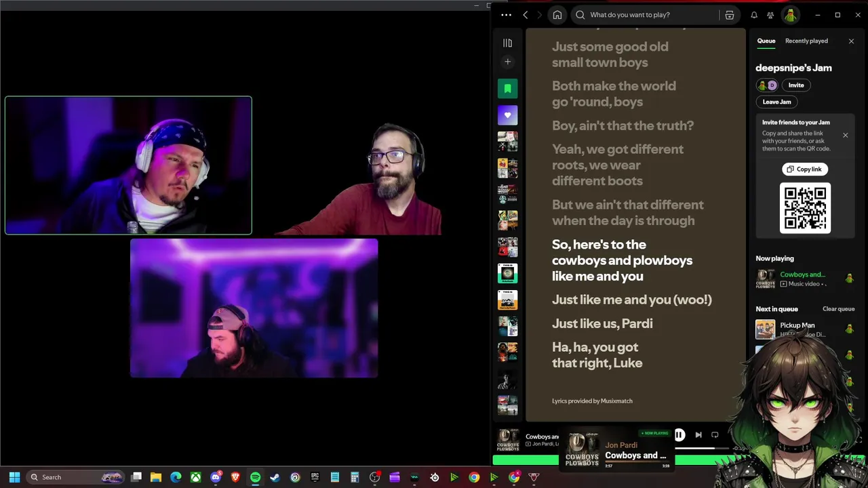The width and height of the screenshot is (868, 488).
Task: Launch Brave browser from the taskbar
Action: (235, 477)
